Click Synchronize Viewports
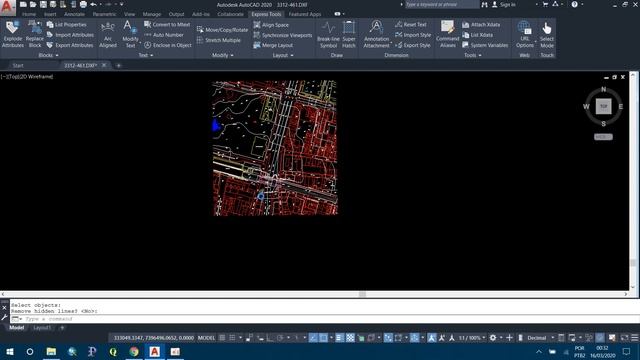640x360 pixels. [282, 35]
